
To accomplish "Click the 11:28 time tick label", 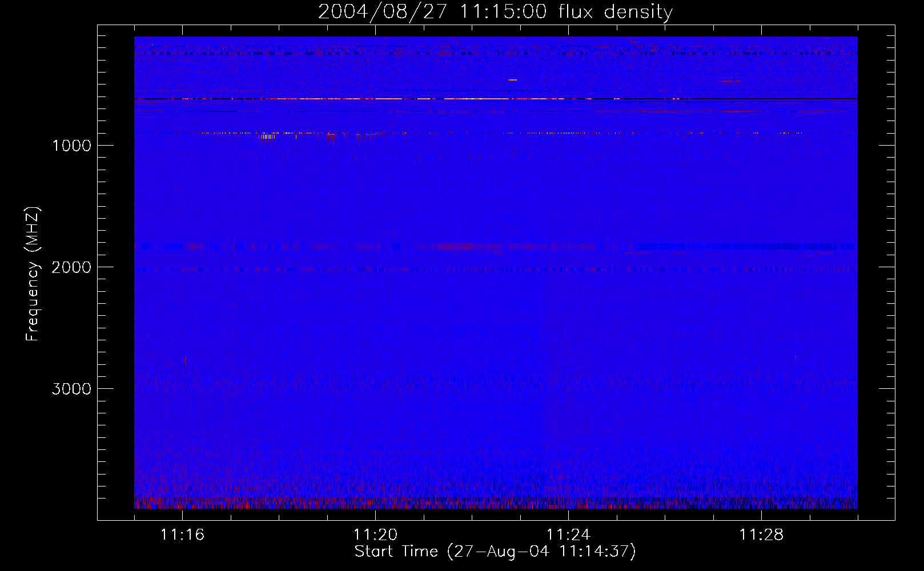I will pos(761,534).
